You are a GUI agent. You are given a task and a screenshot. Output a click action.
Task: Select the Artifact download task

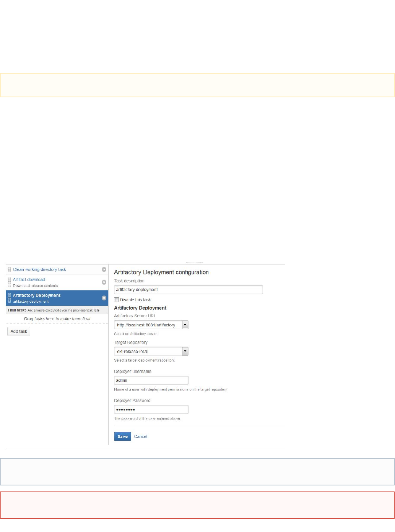click(x=29, y=279)
